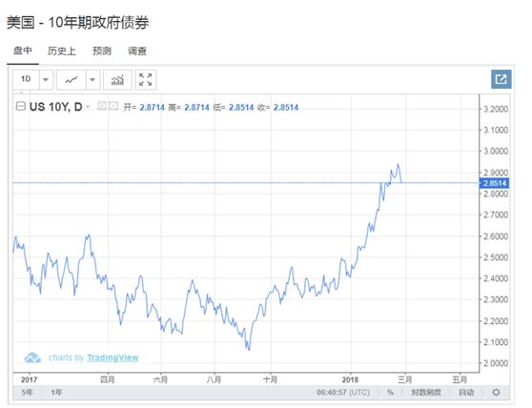Viewport: 532px width, 408px height.
Task: Select the 5年 time range
Action: point(27,393)
